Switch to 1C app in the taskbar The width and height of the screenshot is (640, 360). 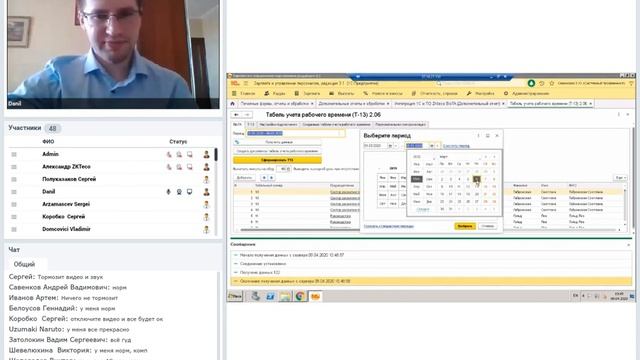315,296
